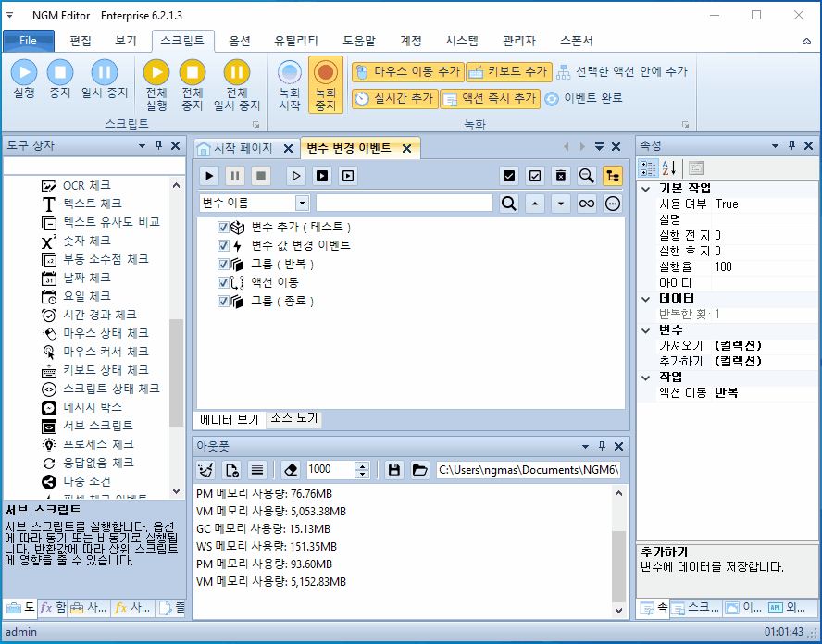Screen dimensions: 822x644
Task: Click the eraser icon in output toolbar
Action: coord(291,470)
